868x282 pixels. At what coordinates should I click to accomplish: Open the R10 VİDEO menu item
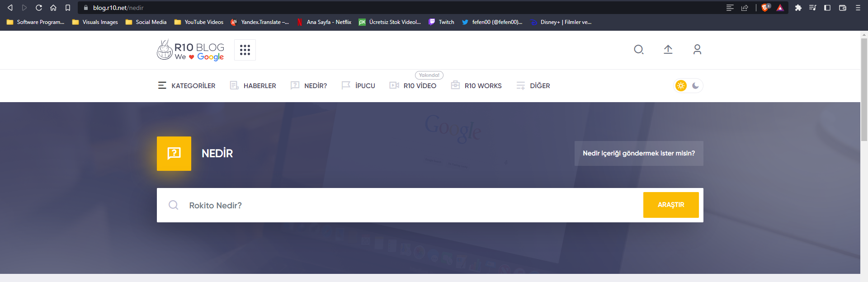tap(413, 85)
